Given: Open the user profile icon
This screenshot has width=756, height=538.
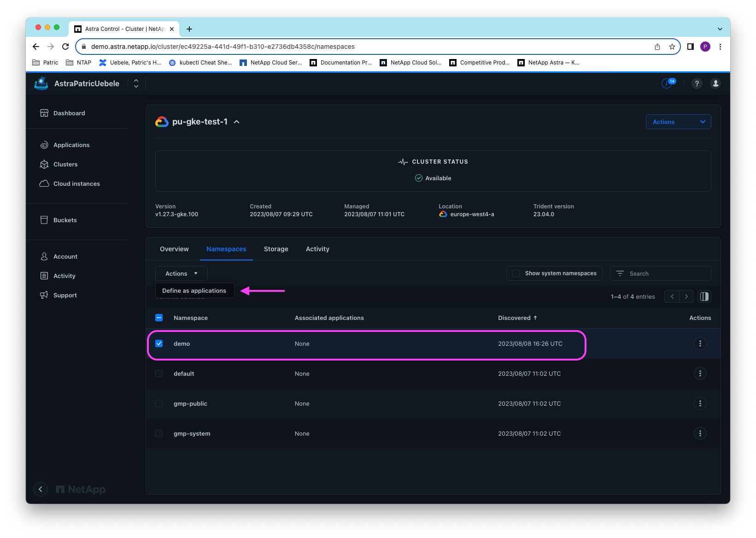Looking at the screenshot, I should (x=715, y=83).
